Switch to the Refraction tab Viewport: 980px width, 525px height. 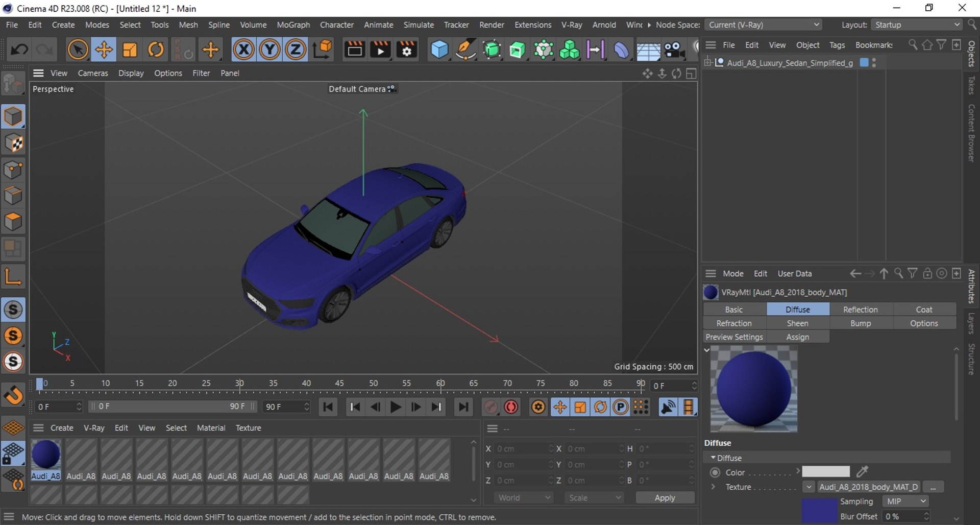point(734,323)
